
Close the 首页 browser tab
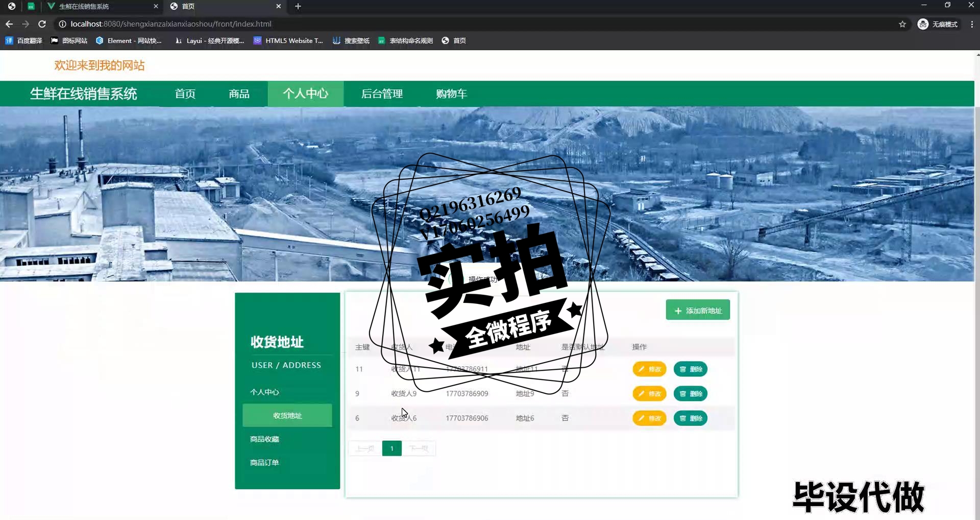pyautogui.click(x=278, y=6)
